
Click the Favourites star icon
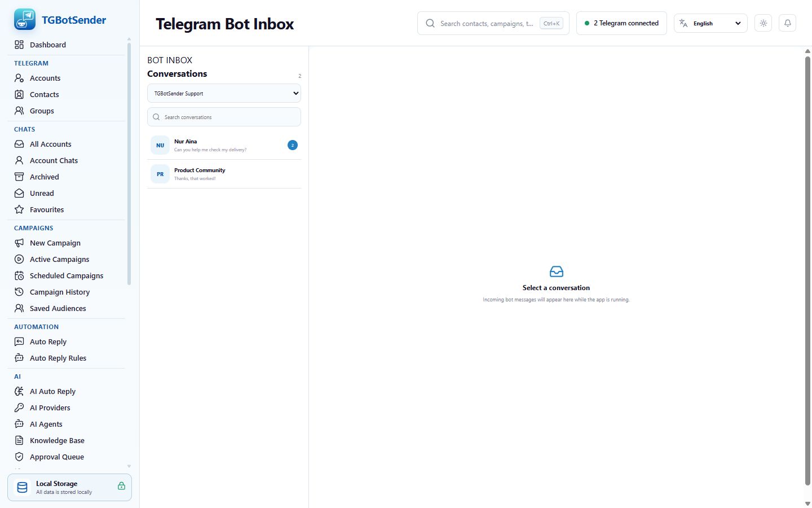pyautogui.click(x=19, y=209)
